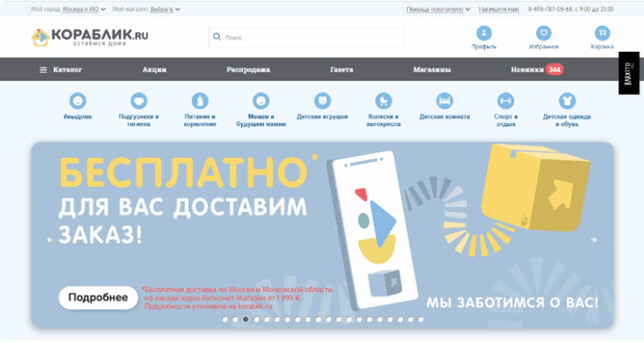Click the Детская комната category label
Screen dimensions: 644x343
tap(445, 117)
